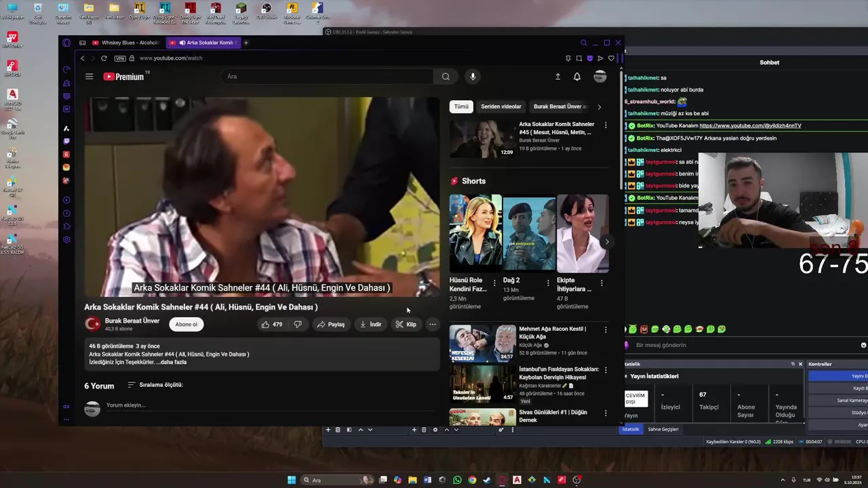Close the OBS İstatistik dock panel
The width and height of the screenshot is (868, 488).
800,364
